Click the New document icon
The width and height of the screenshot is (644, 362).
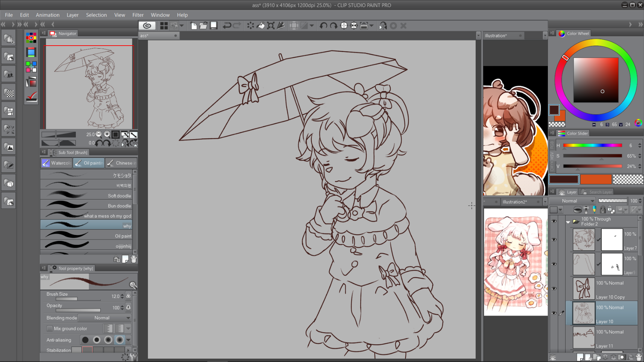coord(194,26)
